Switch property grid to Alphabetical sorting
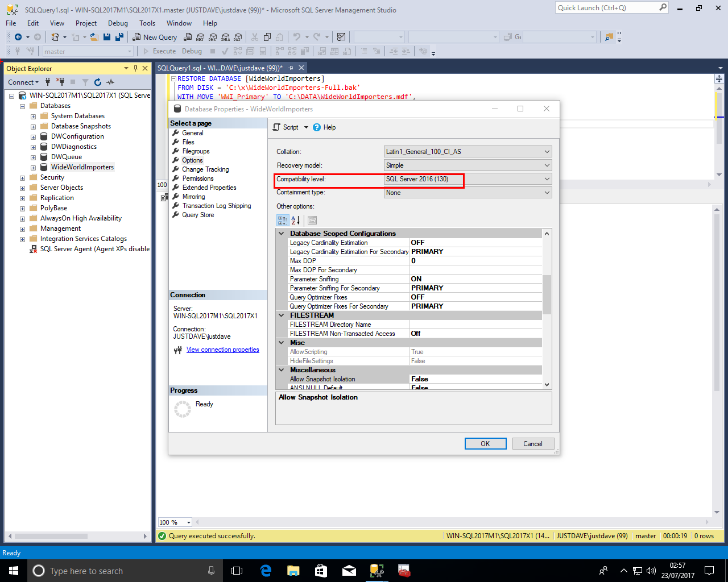The width and height of the screenshot is (728, 582). (x=296, y=221)
